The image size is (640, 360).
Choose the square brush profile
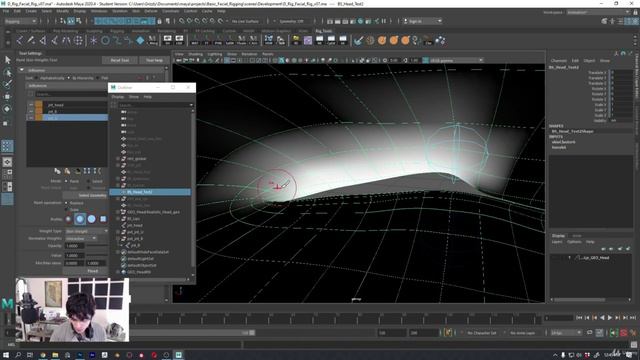pyautogui.click(x=103, y=219)
